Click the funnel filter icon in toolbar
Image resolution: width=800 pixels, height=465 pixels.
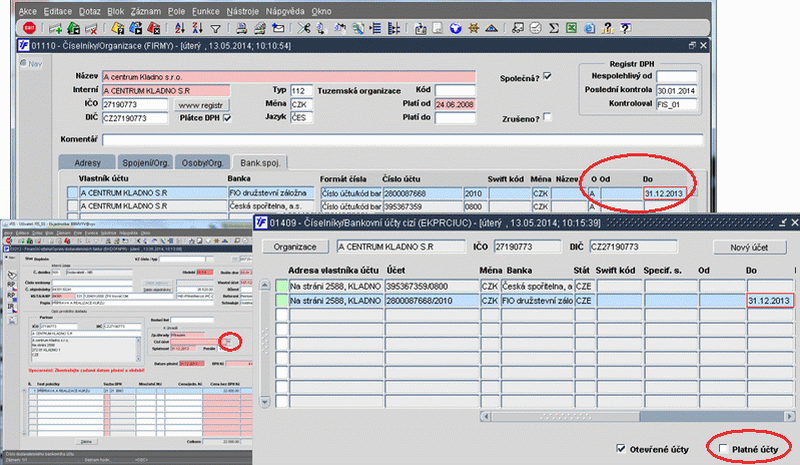click(x=216, y=29)
